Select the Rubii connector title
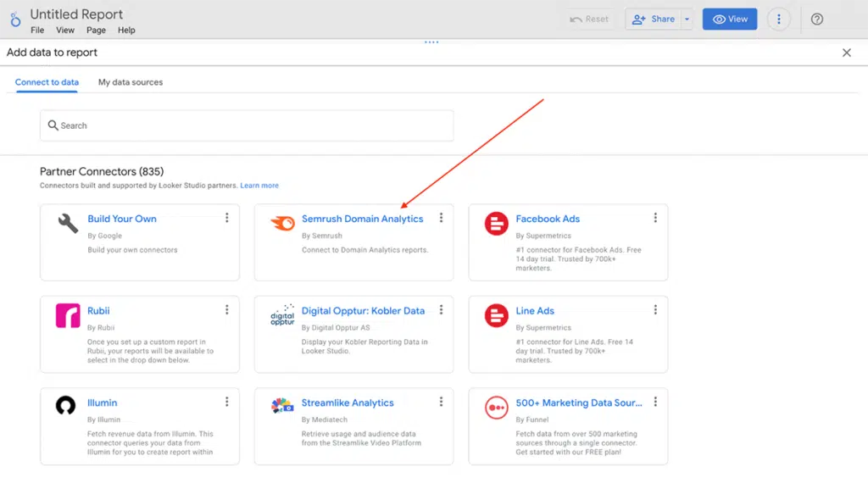The image size is (868, 478). [x=98, y=310]
